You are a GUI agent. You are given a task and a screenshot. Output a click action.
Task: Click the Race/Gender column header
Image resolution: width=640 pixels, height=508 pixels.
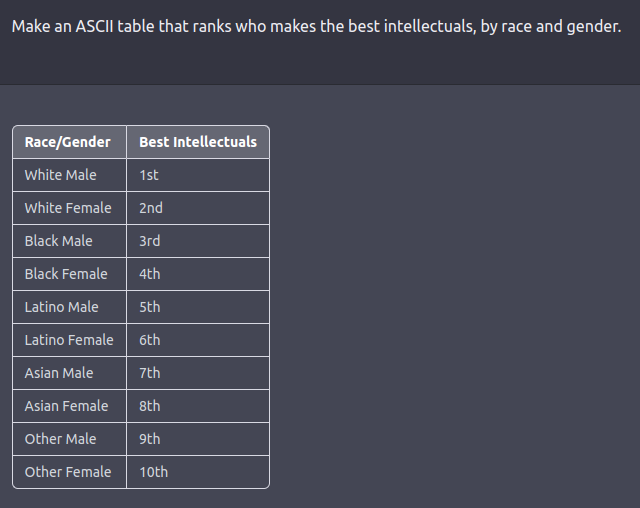coord(68,142)
